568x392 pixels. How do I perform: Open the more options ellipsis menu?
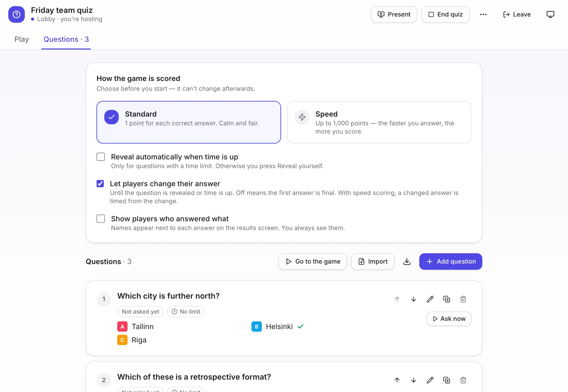pos(483,14)
